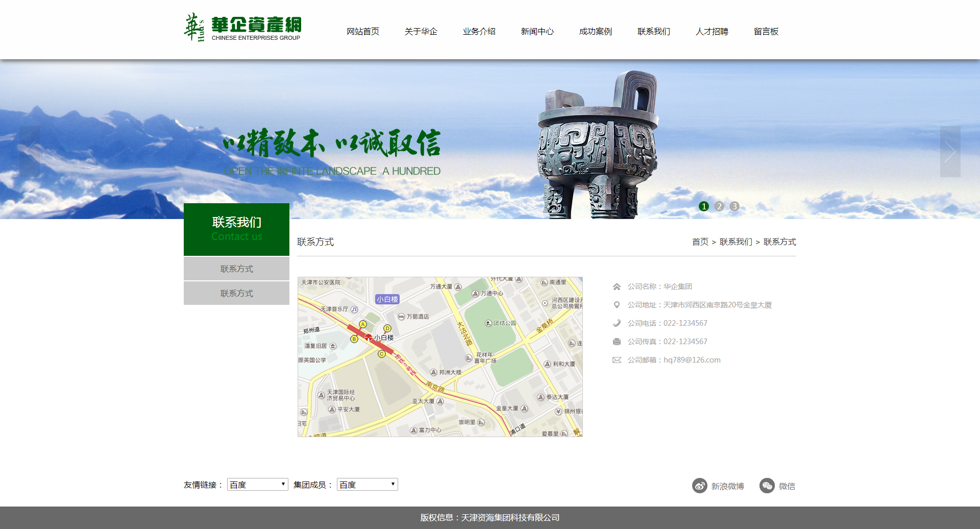Click 联系我们 in the breadcrumb
Viewport: 980px width, 529px height.
coord(736,242)
